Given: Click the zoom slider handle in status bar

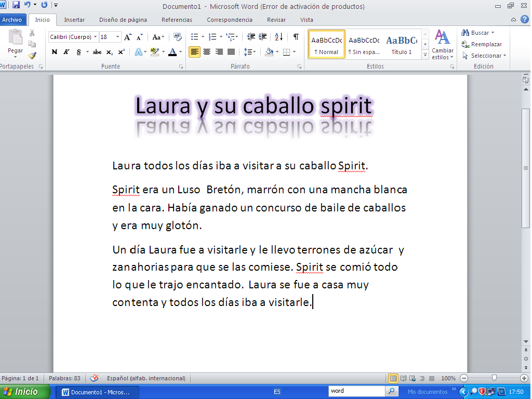Looking at the screenshot, I should pyautogui.click(x=494, y=378).
